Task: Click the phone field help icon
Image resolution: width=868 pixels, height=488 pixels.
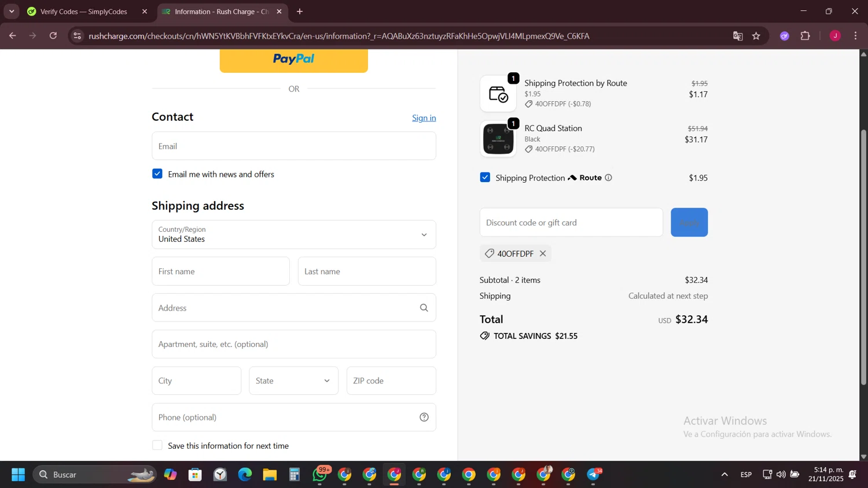Action: (x=424, y=417)
